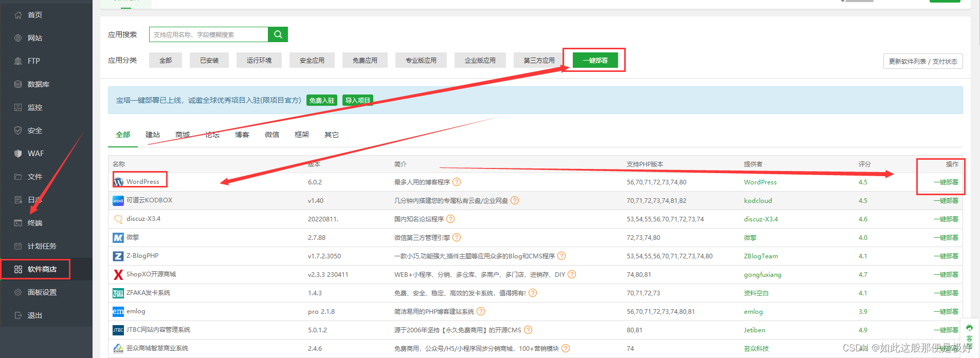Viewport: 980px width, 358px height.
Task: Select the 全部 category filter button
Action: (166, 60)
